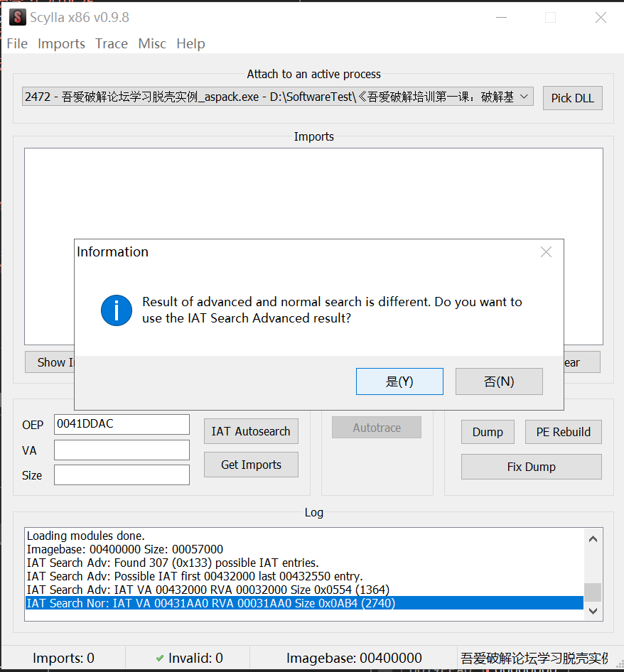This screenshot has width=624, height=672.
Task: Click the Pick DLL button
Action: coord(572,98)
